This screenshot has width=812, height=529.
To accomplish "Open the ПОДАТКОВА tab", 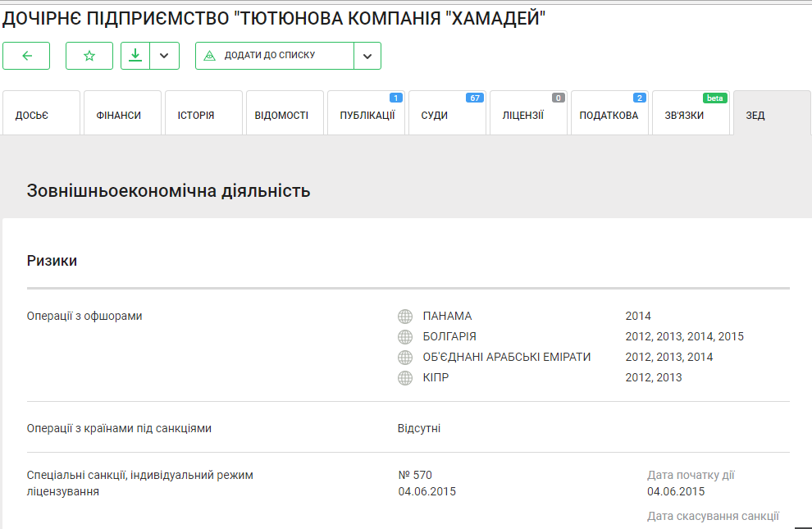I will (x=609, y=116).
